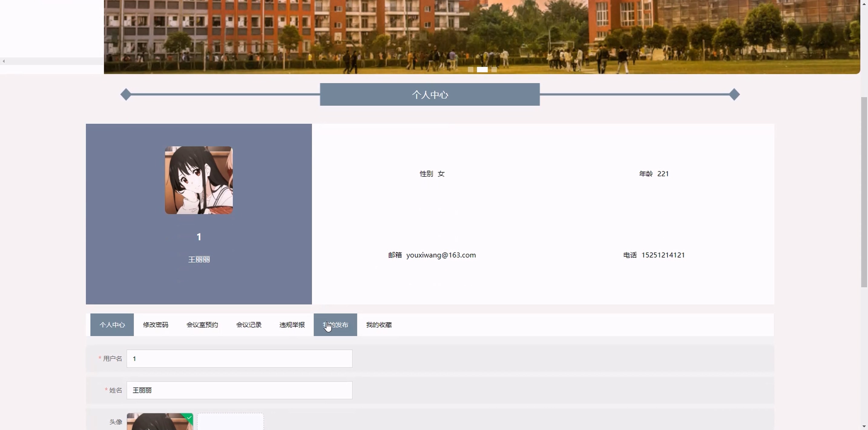Click the page scrollbar down arrow
868x430 pixels.
(x=864, y=426)
